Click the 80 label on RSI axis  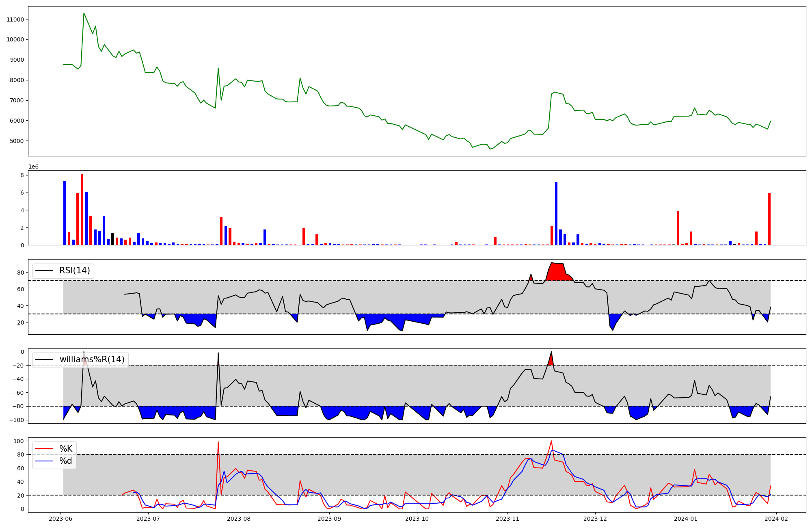click(20, 273)
